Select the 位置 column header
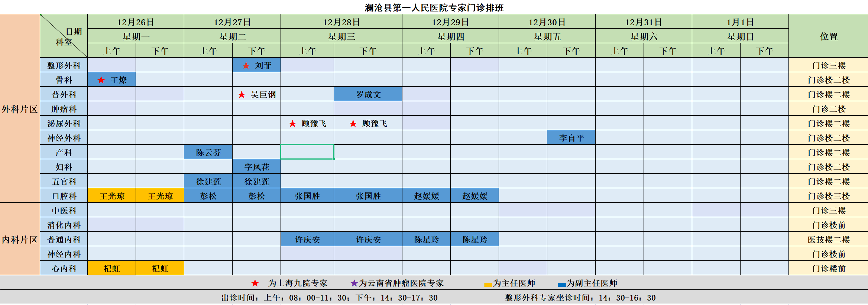Screen dimensions: 868x305 828,36
